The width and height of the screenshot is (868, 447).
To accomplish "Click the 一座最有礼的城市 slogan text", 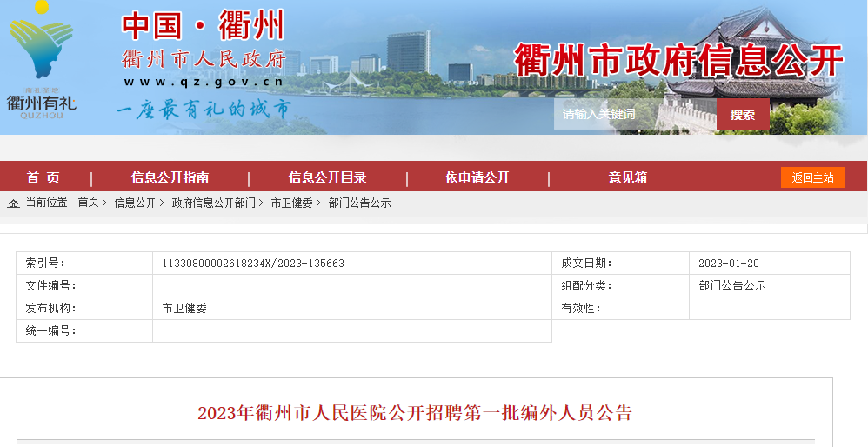I will (204, 109).
